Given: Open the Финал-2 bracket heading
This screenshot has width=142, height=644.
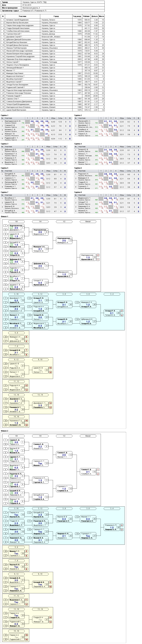Looking at the screenshot, I should click(4, 431).
